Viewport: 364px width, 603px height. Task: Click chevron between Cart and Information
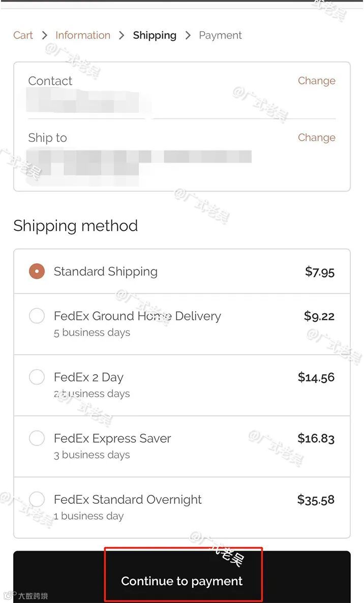[x=45, y=36]
